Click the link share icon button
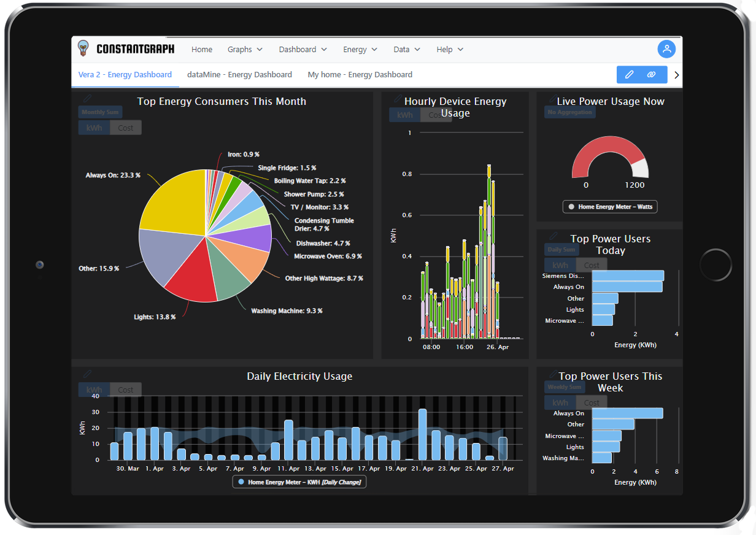This screenshot has height=535, width=756. (x=652, y=75)
